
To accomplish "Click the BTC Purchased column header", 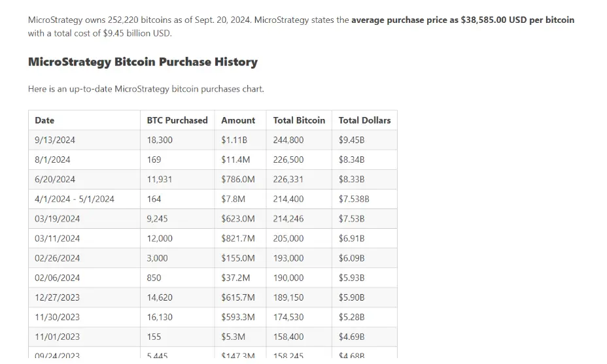I will click(x=177, y=120).
